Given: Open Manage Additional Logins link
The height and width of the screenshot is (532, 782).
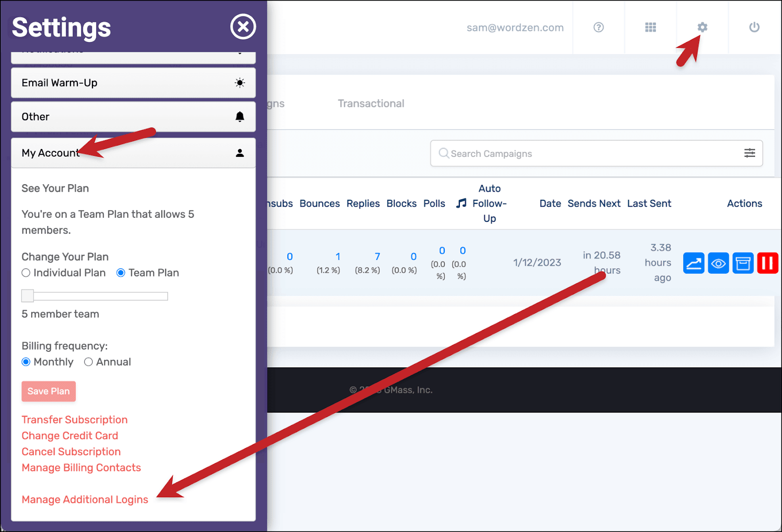Looking at the screenshot, I should pyautogui.click(x=85, y=500).
